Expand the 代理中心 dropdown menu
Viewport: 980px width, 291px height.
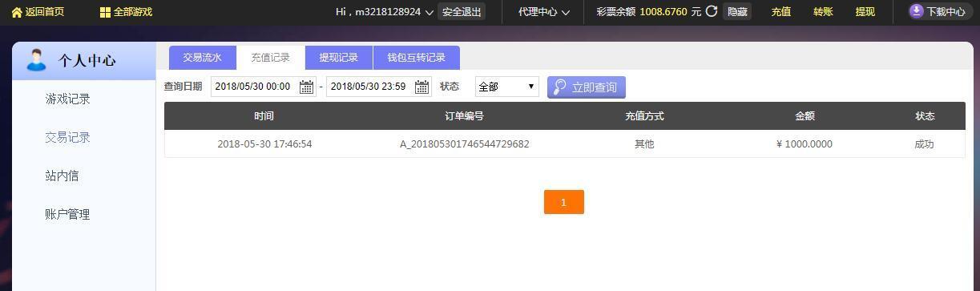543,12
